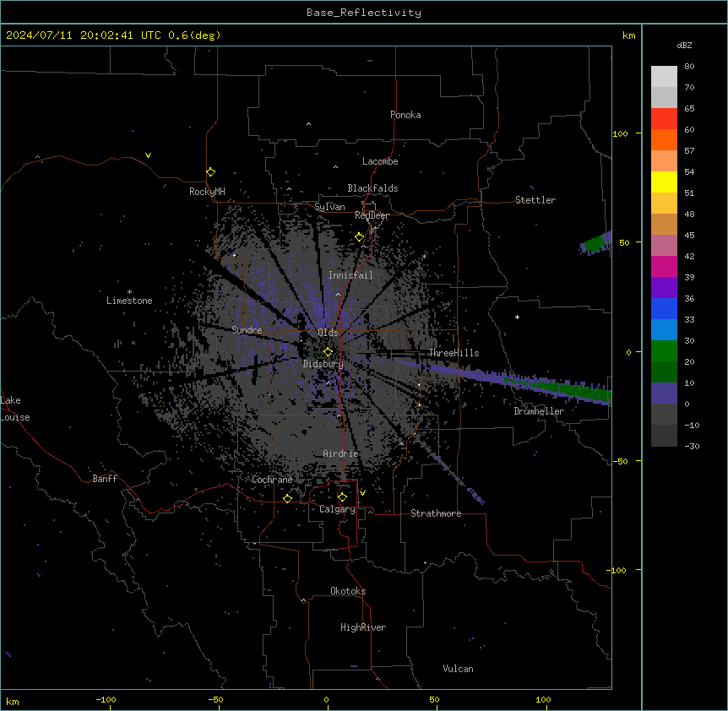728x711 pixels.
Task: Click the -50 label on the right vertical axis
Action: (620, 461)
